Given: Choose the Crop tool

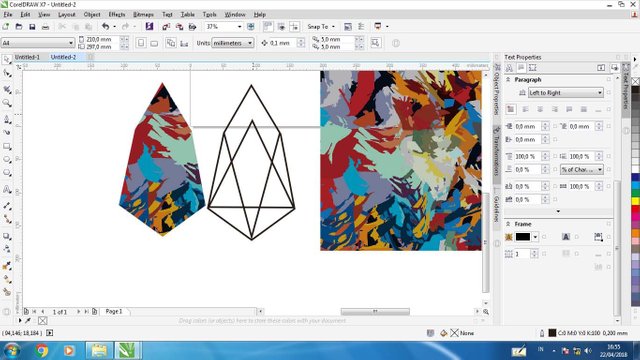Looking at the screenshot, I should coord(7,89).
